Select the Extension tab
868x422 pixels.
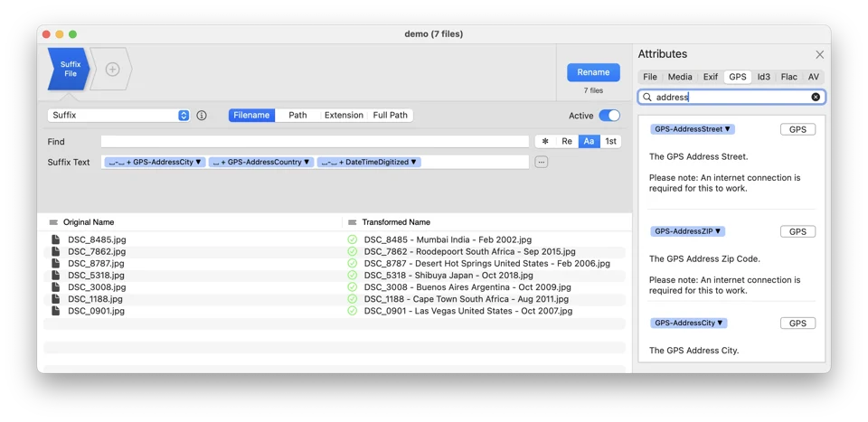point(344,115)
